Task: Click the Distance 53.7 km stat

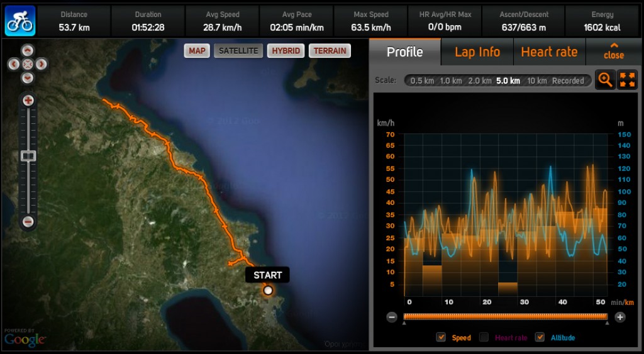Action: point(74,21)
